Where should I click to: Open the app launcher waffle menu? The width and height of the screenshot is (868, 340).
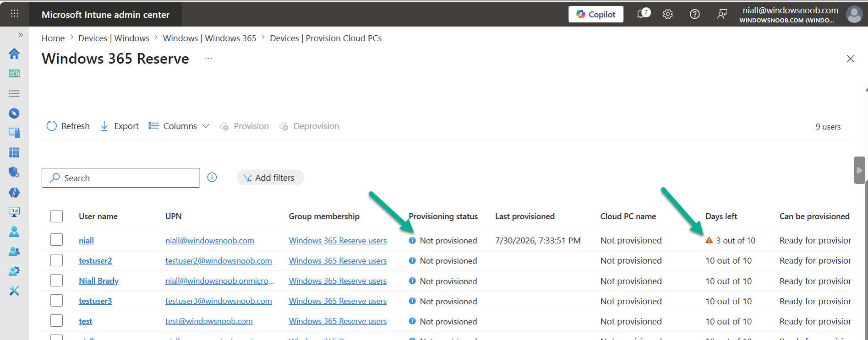click(x=14, y=13)
